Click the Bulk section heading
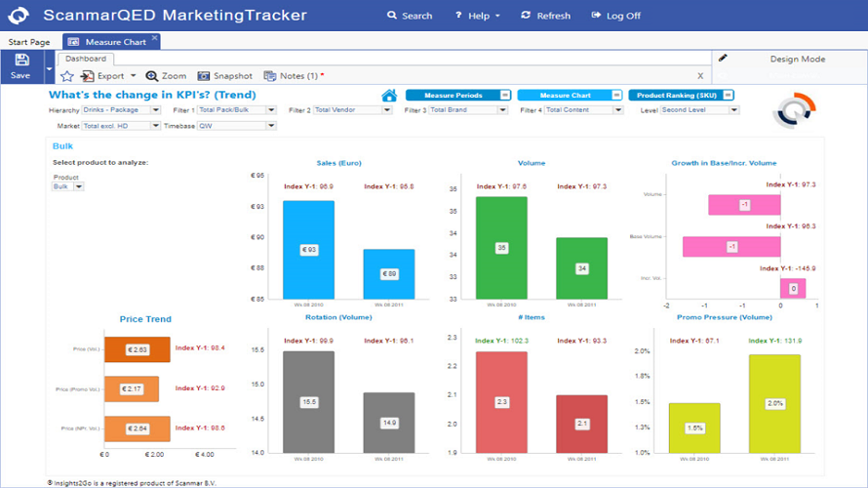868x488 pixels. pyautogui.click(x=62, y=146)
